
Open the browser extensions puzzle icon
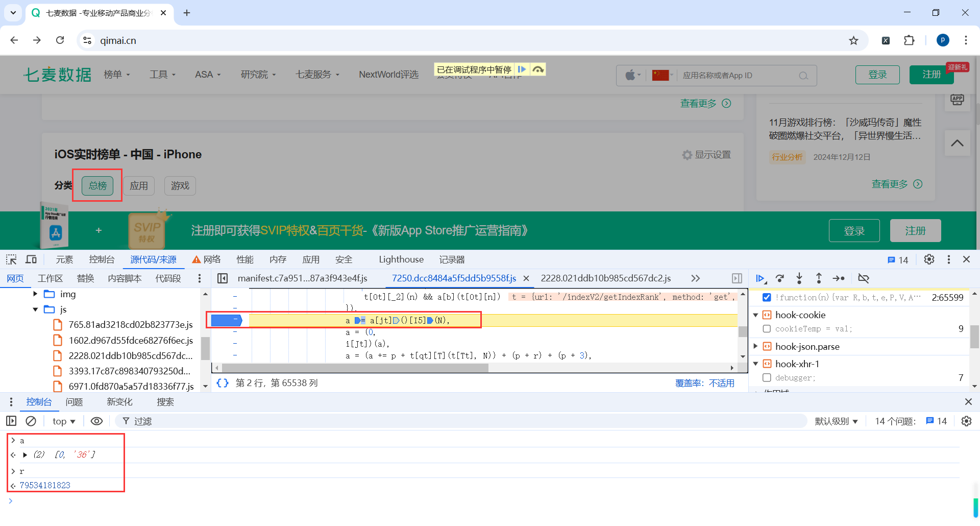pyautogui.click(x=909, y=40)
